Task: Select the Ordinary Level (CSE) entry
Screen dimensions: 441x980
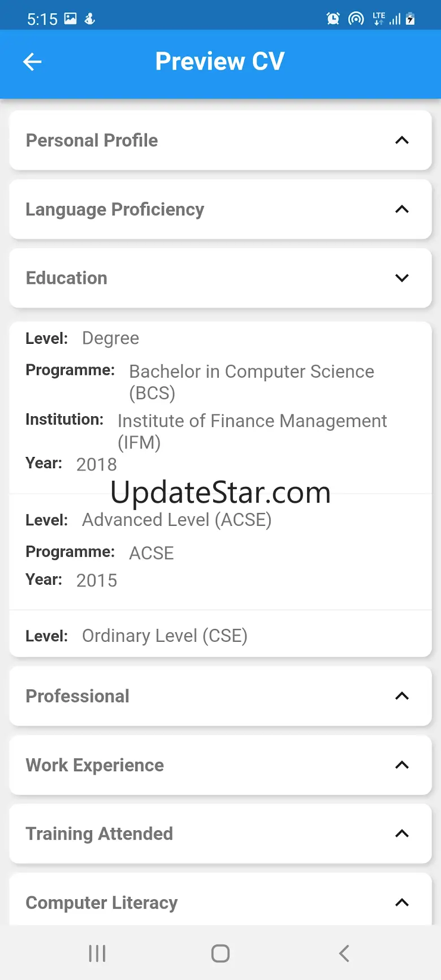Action: click(x=165, y=636)
